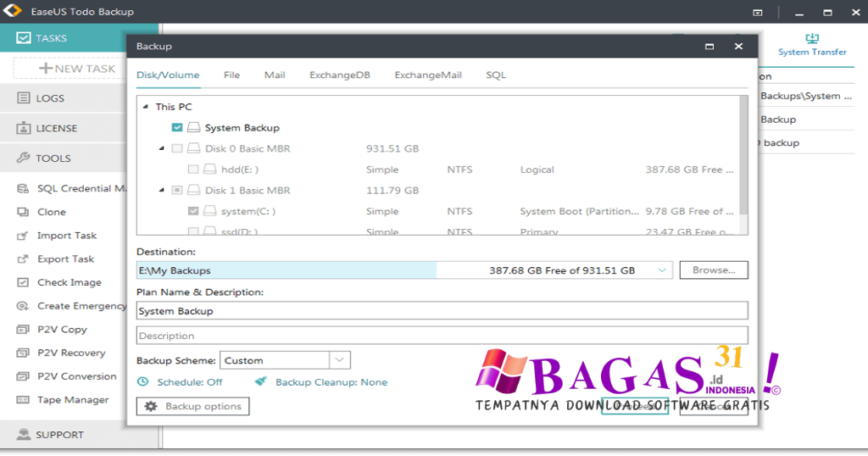Switch to the Disk/Volume tab

pyautogui.click(x=168, y=75)
